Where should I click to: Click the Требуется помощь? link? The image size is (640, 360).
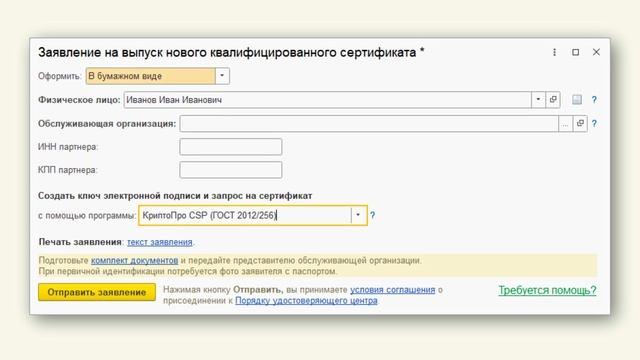coord(547,290)
